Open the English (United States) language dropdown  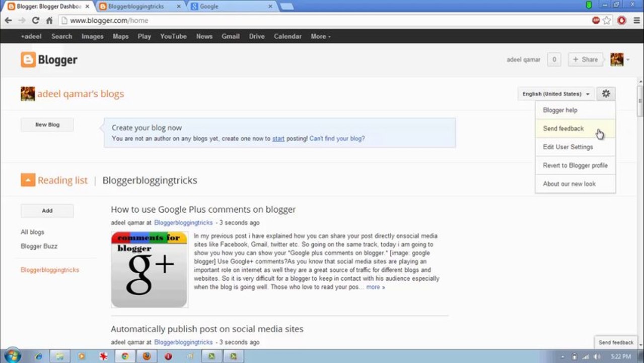(x=556, y=94)
